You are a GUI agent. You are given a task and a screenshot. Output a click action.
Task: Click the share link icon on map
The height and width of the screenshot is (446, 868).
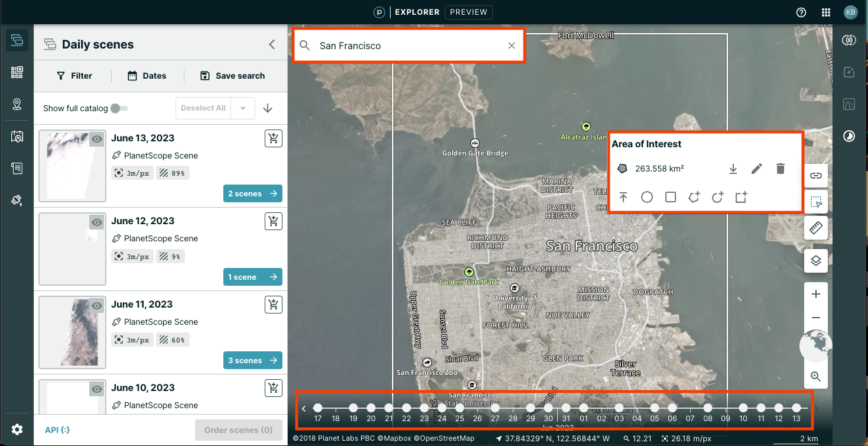[x=816, y=176]
